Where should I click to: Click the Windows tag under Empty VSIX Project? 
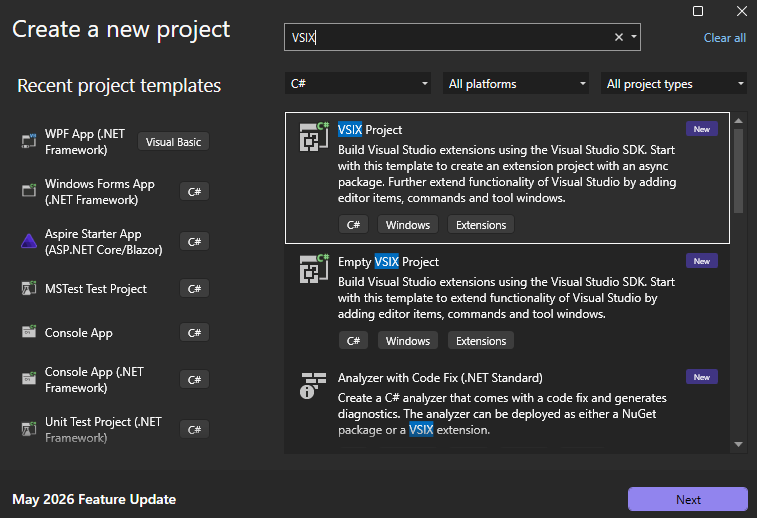pyautogui.click(x=407, y=341)
